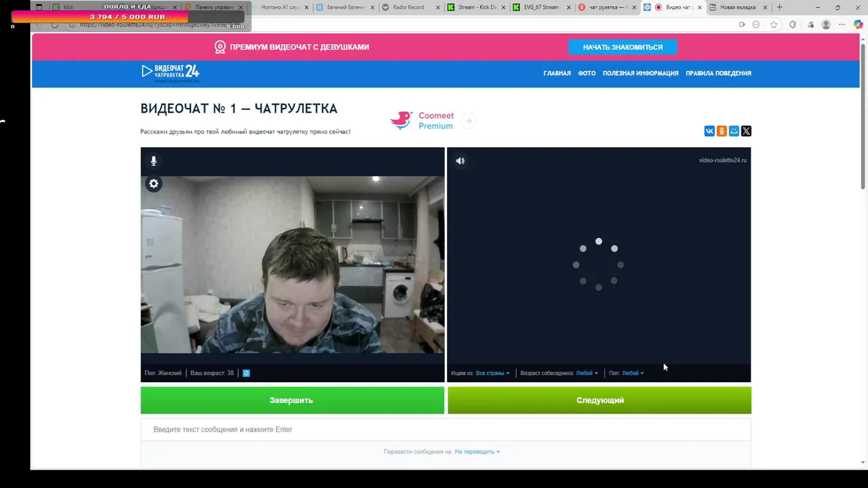This screenshot has height=488, width=868.
Task: Click the Coomeet Premium bird logo
Action: [x=401, y=121]
